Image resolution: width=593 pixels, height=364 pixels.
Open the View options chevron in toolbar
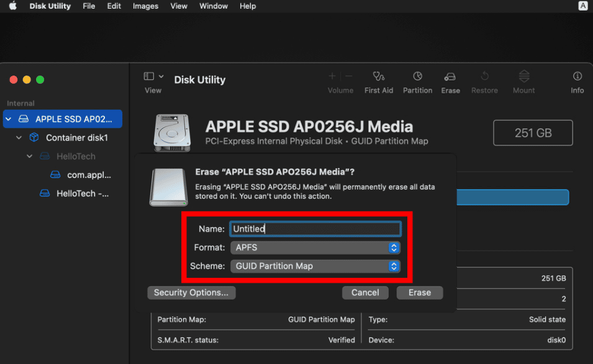(x=161, y=76)
